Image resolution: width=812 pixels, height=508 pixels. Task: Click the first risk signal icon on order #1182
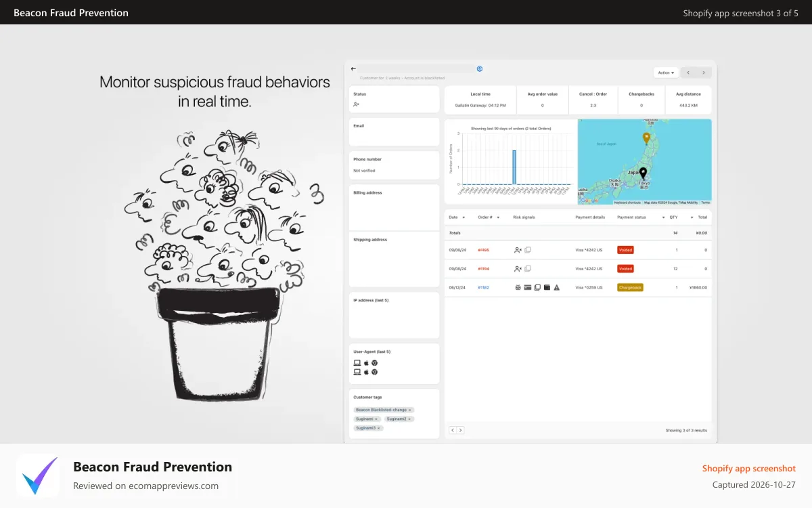tap(518, 287)
